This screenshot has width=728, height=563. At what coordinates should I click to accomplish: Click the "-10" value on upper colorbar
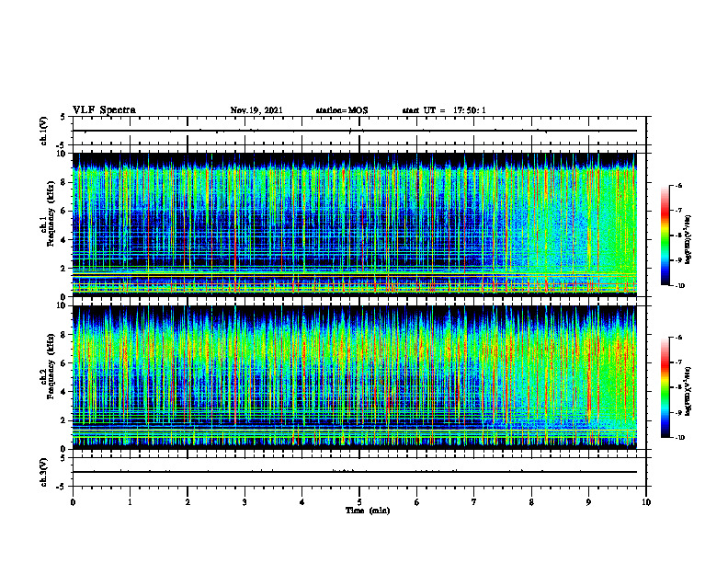pos(679,286)
